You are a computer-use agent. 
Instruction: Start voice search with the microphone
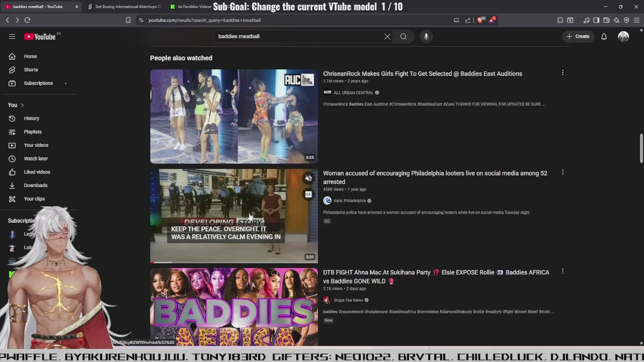point(426,36)
